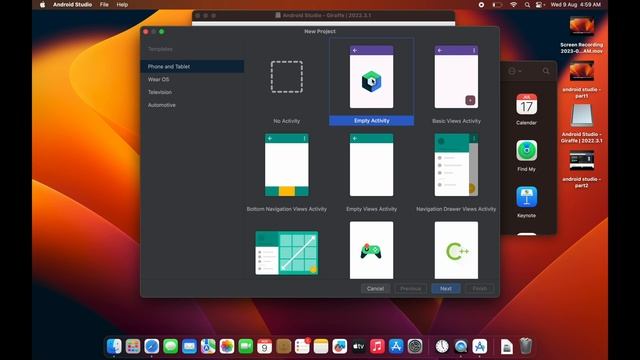Open Music from the dock
This screenshot has height=360, width=640.
[377, 346]
